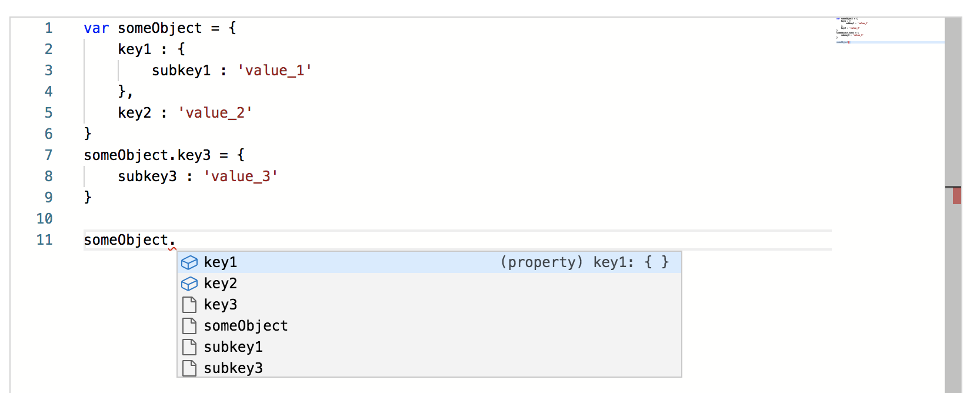Click the vertical scrollbar track
The width and height of the screenshot is (980, 393).
tap(953, 205)
